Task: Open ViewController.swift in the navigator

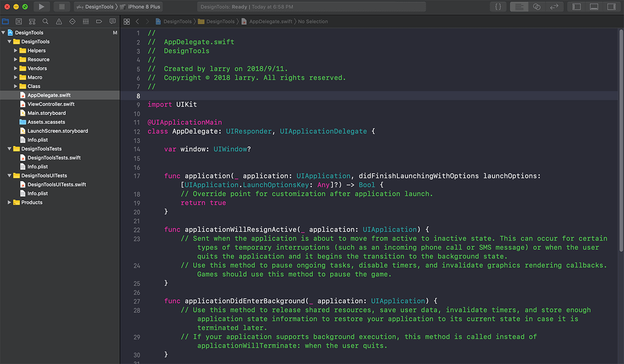Action: pos(51,104)
